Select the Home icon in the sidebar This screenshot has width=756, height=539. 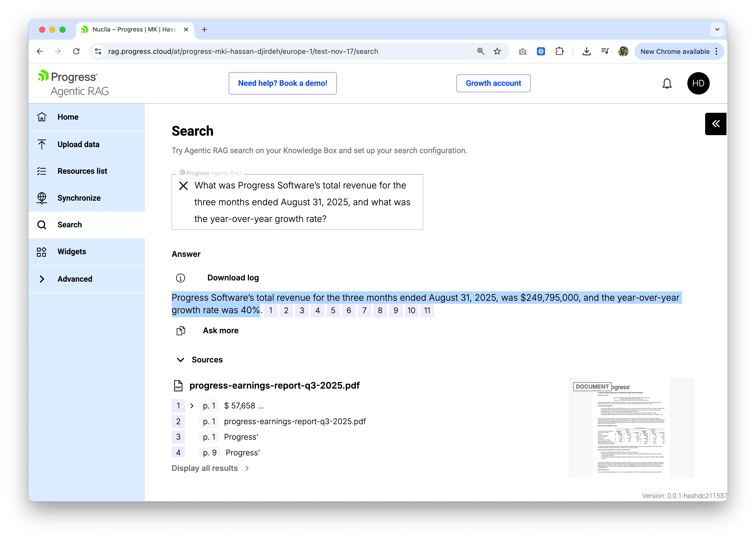(x=42, y=117)
